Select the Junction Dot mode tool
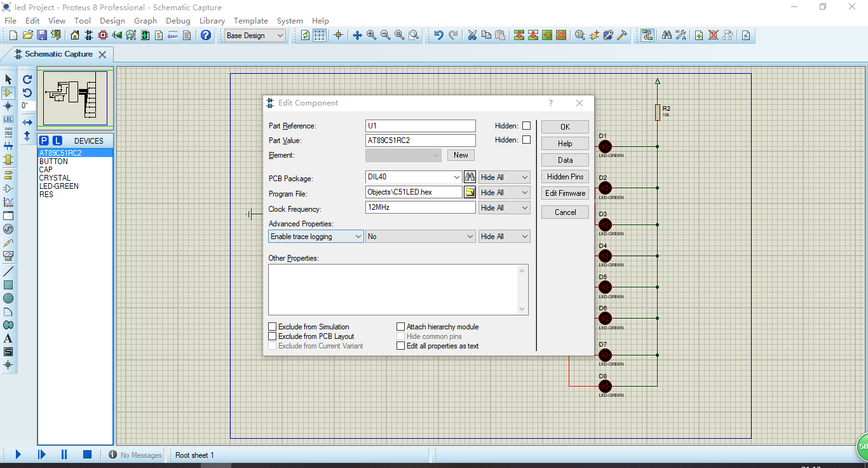The height and width of the screenshot is (468, 868). point(8,106)
